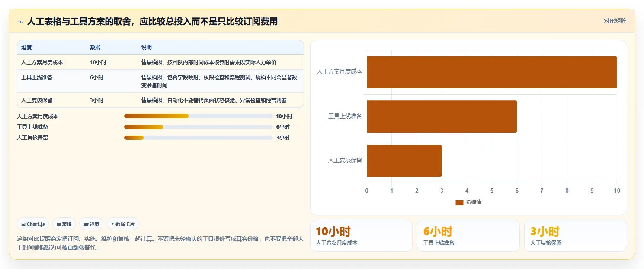Click the footer note paragraph
Viewport: 644px width, 269px height.
click(x=160, y=243)
